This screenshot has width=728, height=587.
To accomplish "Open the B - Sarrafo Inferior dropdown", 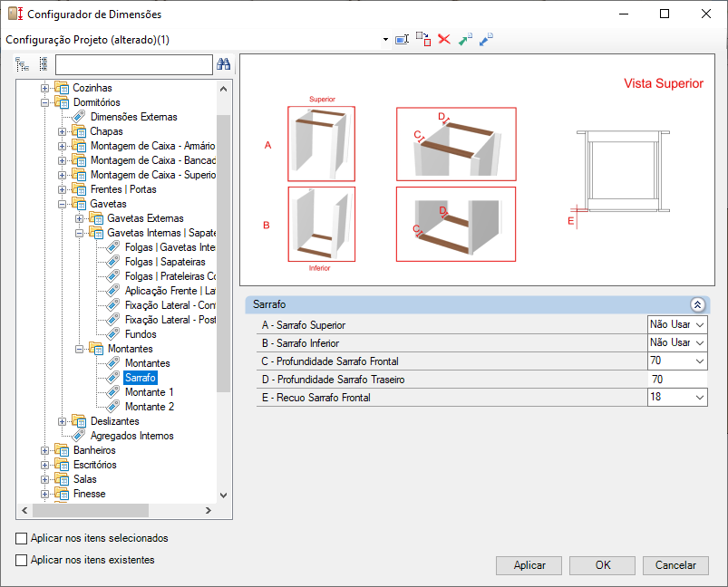I will coord(700,343).
